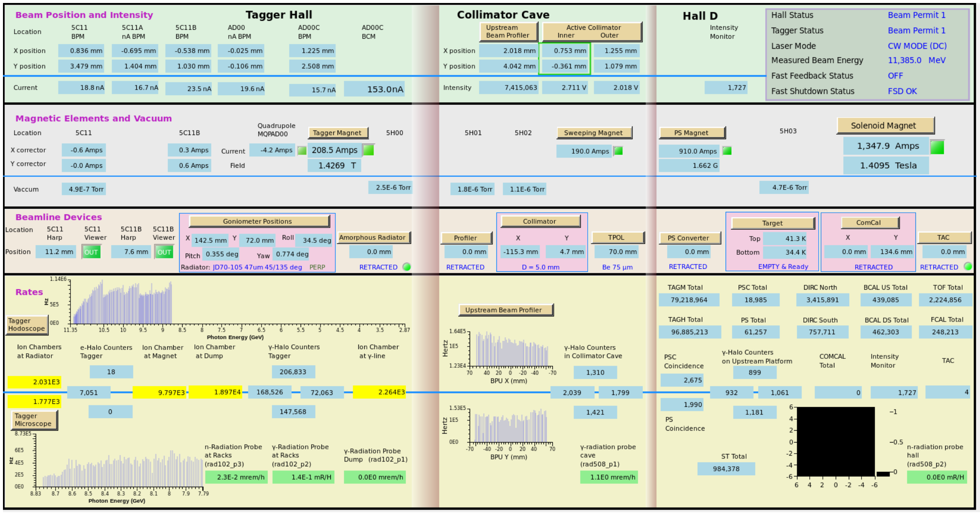Click the Solenoid Magnet green status square
Image resolution: width=980 pixels, height=513 pixels.
[937, 147]
